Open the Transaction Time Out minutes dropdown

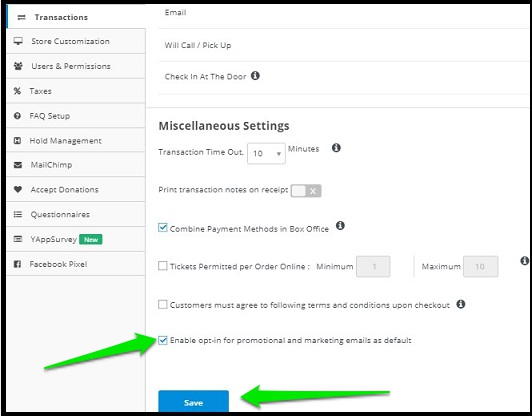(266, 154)
